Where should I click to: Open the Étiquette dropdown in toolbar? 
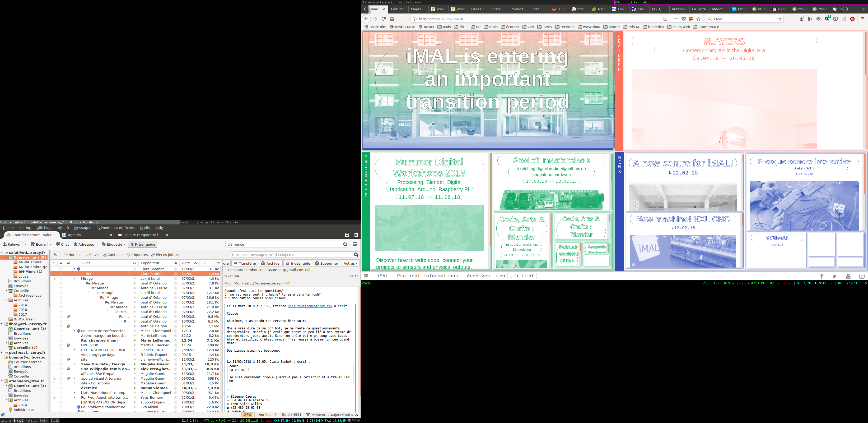coord(114,244)
